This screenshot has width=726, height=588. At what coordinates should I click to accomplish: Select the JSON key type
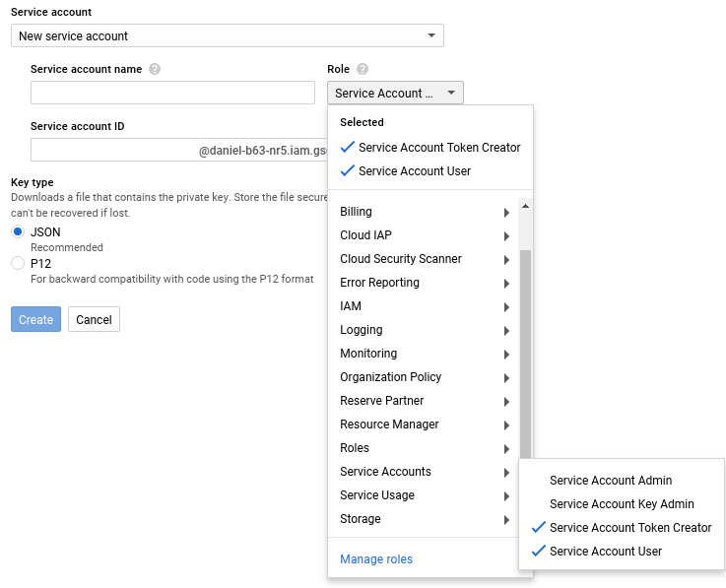18,231
